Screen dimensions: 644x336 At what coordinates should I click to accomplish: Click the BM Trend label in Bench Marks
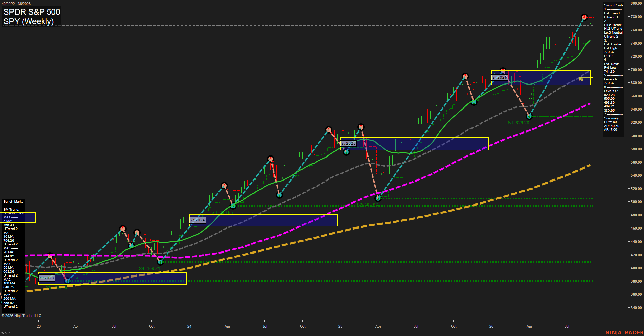coord(11,210)
